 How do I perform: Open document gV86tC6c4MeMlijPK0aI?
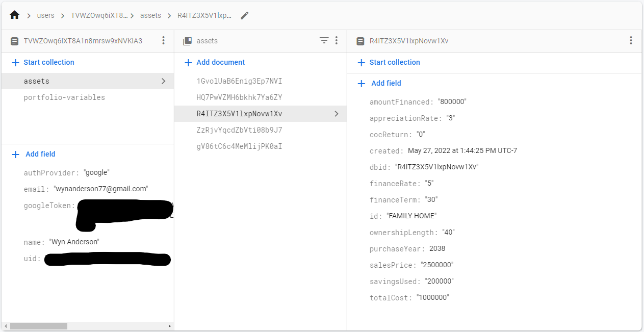click(260, 146)
